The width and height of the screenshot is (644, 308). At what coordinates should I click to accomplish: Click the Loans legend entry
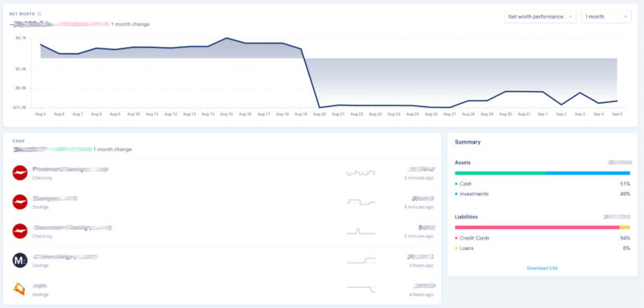464,248
